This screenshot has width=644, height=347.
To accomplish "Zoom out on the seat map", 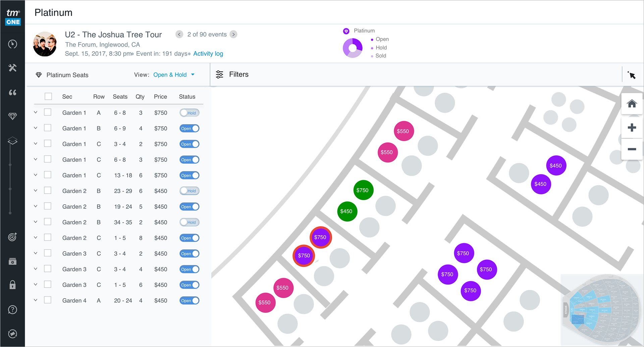I will tap(632, 149).
